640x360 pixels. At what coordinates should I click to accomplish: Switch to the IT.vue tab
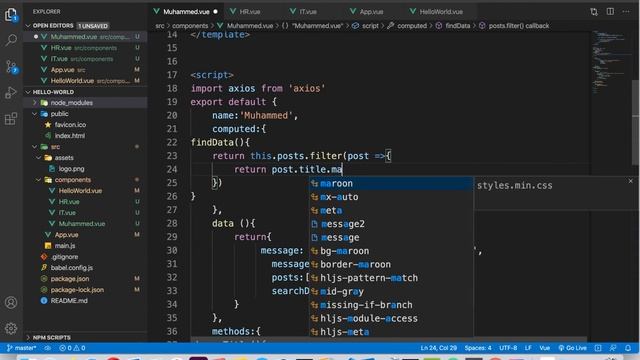tap(308, 12)
